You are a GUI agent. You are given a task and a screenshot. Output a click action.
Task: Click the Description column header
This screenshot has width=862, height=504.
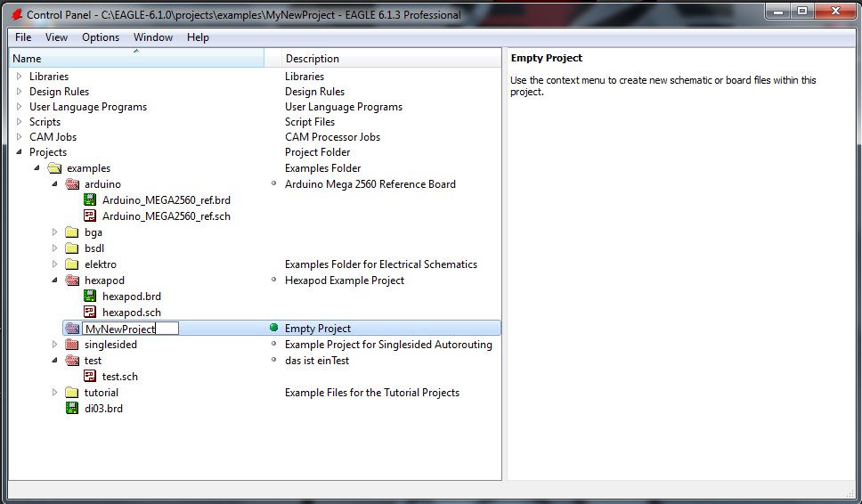coord(312,59)
